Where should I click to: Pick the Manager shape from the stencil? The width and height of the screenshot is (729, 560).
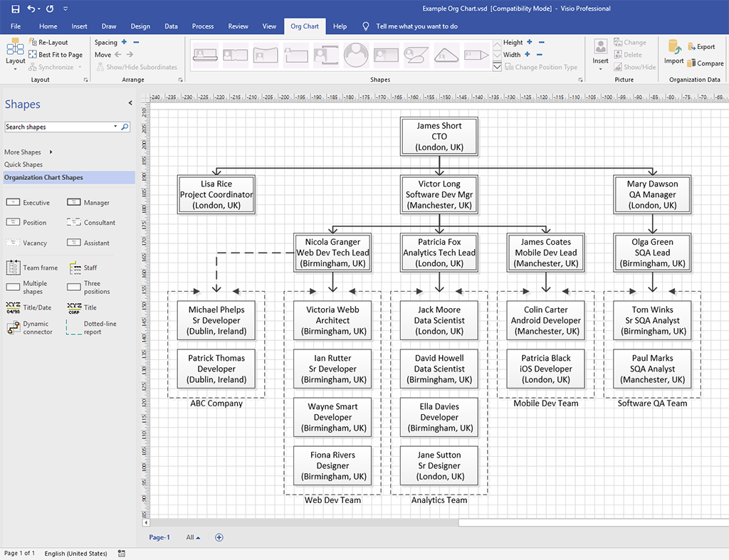pyautogui.click(x=88, y=203)
